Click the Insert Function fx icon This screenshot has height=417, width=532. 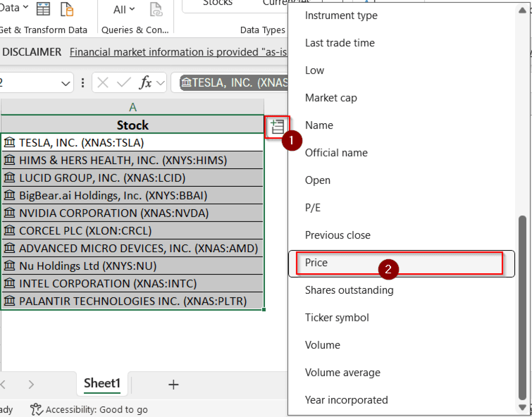(146, 82)
